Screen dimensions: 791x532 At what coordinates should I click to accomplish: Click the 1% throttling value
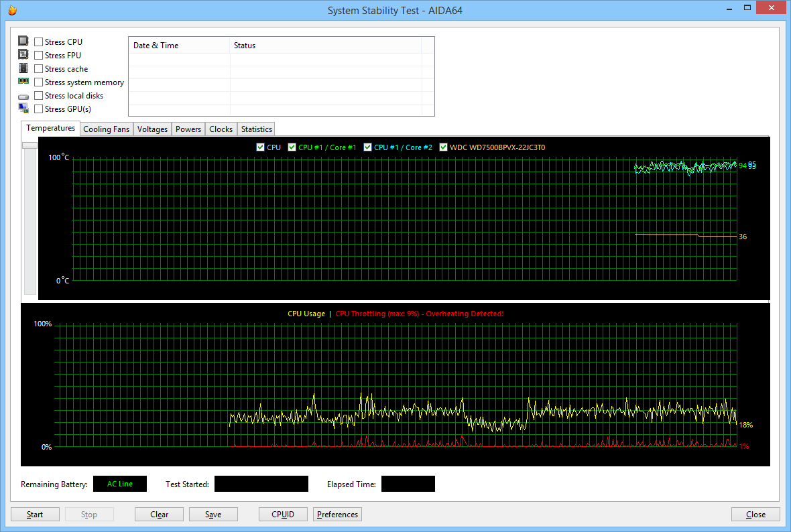(x=744, y=446)
